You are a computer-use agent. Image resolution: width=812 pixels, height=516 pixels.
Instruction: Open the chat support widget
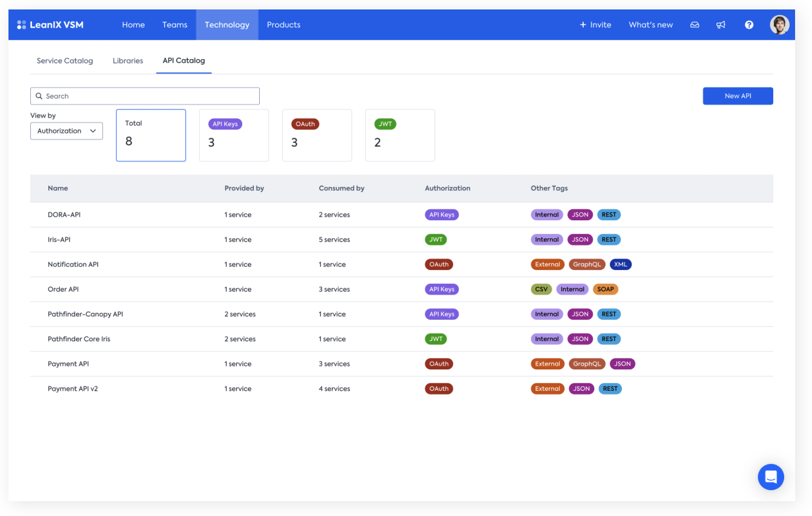[x=771, y=477]
